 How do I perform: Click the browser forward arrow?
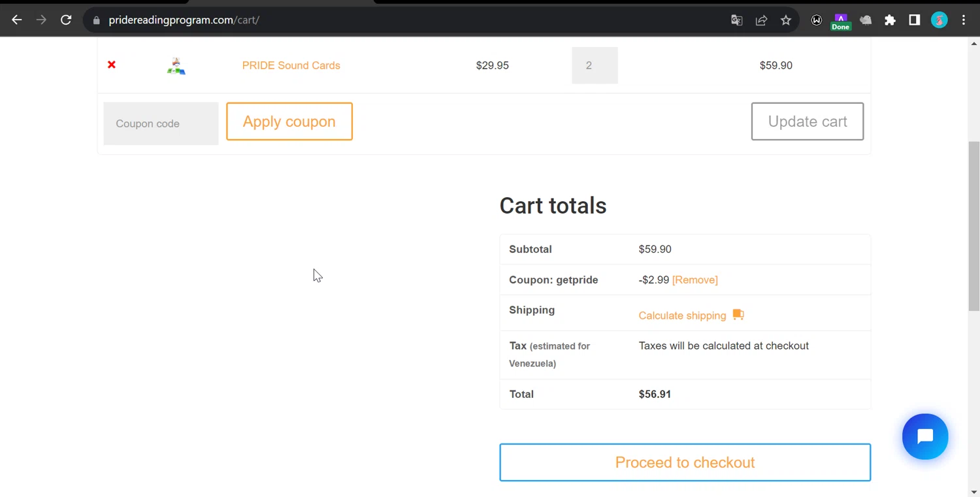coord(41,20)
